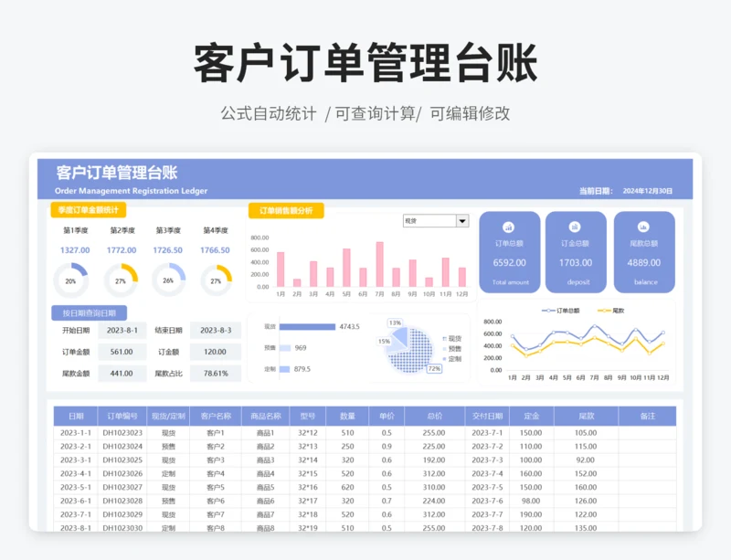Viewport: 731px width, 560px height.
Task: Click the 192.00 total price cell
Action: tap(434, 460)
